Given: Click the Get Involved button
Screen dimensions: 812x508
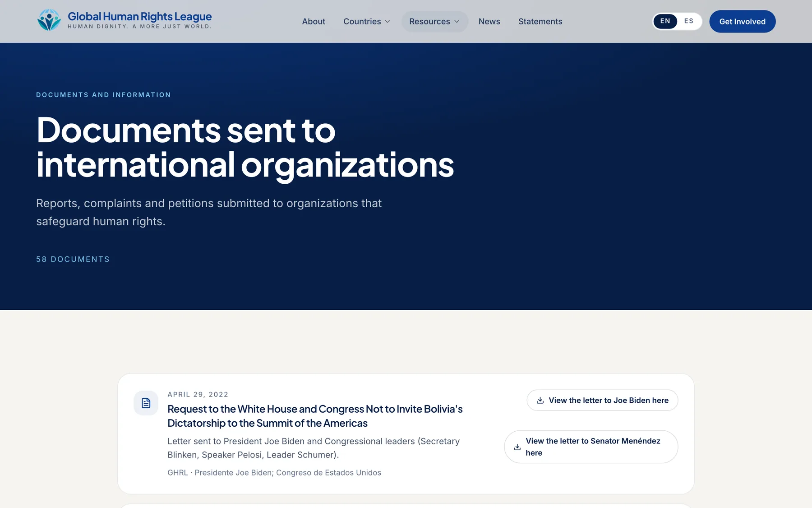Looking at the screenshot, I should pyautogui.click(x=742, y=21).
